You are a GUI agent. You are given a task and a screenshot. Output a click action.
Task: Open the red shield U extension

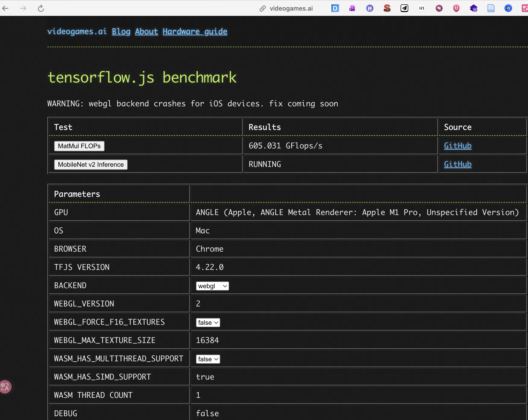coord(456,8)
